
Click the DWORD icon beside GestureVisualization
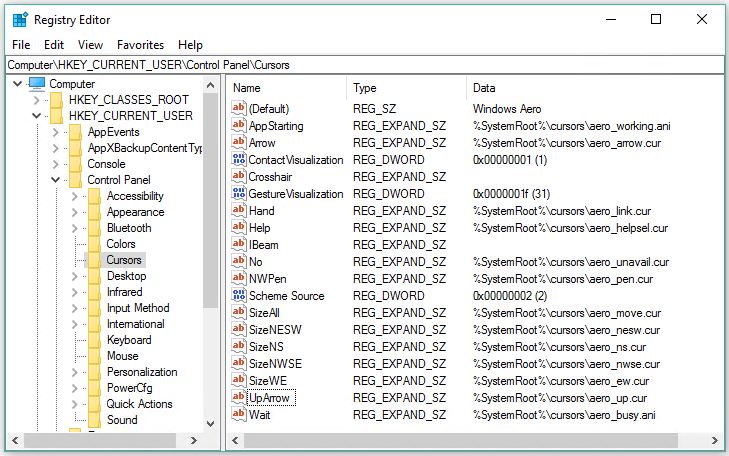coord(239,193)
